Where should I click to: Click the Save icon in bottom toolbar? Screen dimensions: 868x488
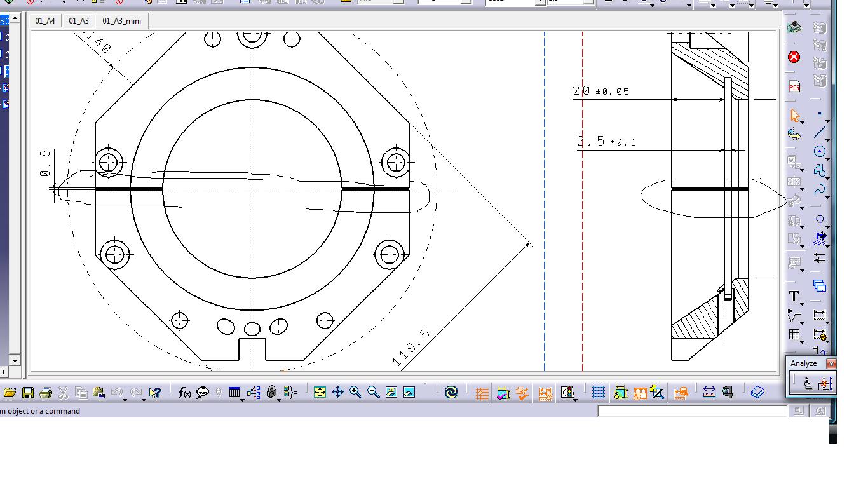pos(27,393)
